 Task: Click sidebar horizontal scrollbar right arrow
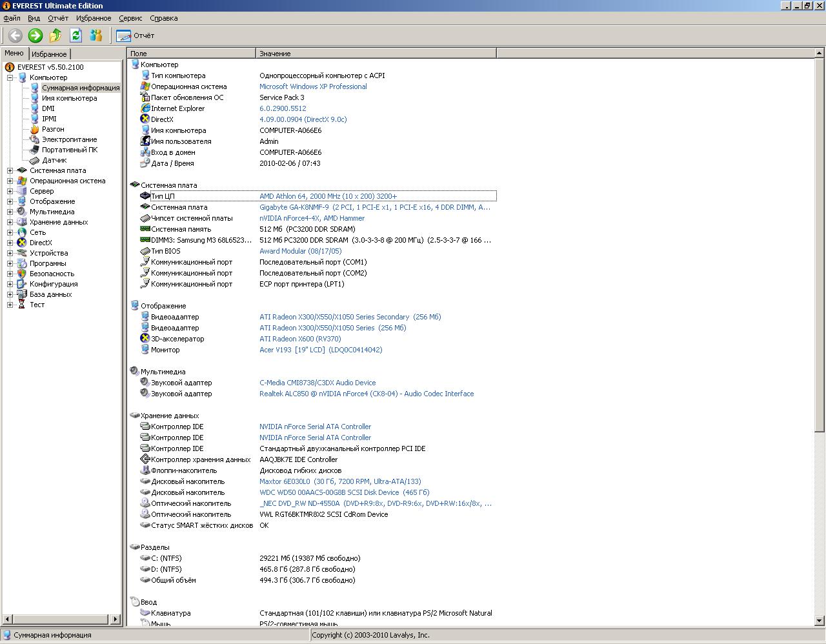pos(116,619)
